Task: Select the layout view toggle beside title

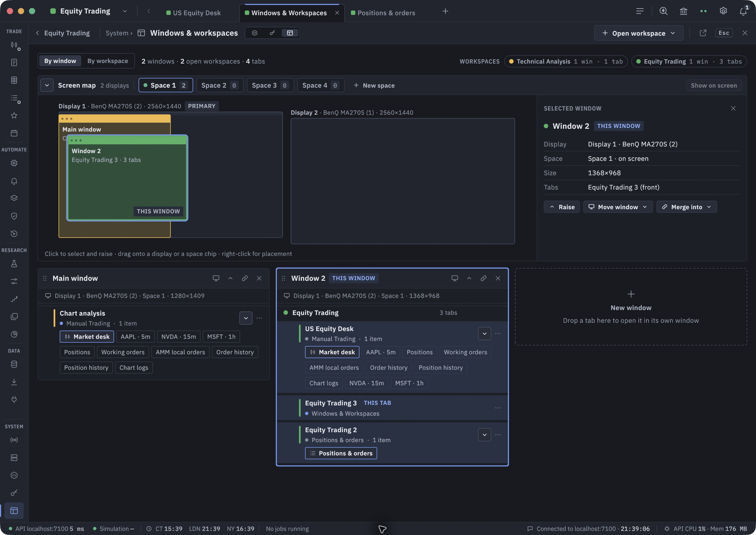Action: (x=290, y=33)
